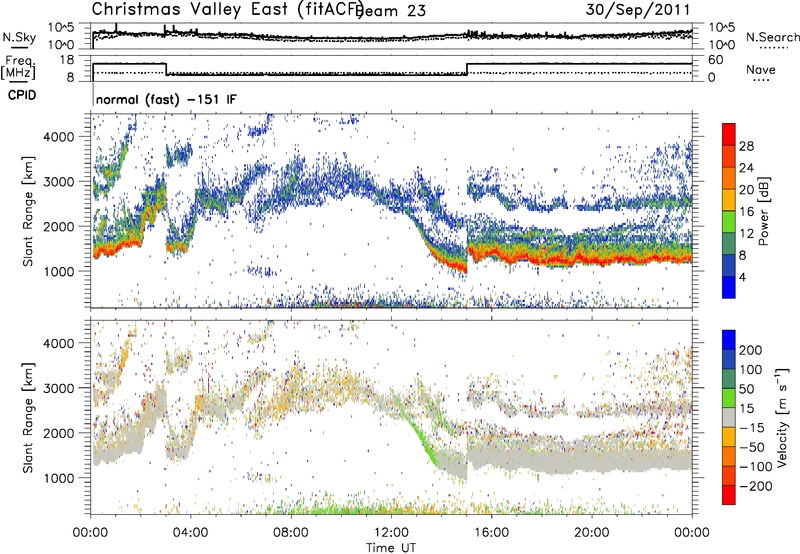
Task: Select the 'Beam 23' label
Action: [390, 11]
